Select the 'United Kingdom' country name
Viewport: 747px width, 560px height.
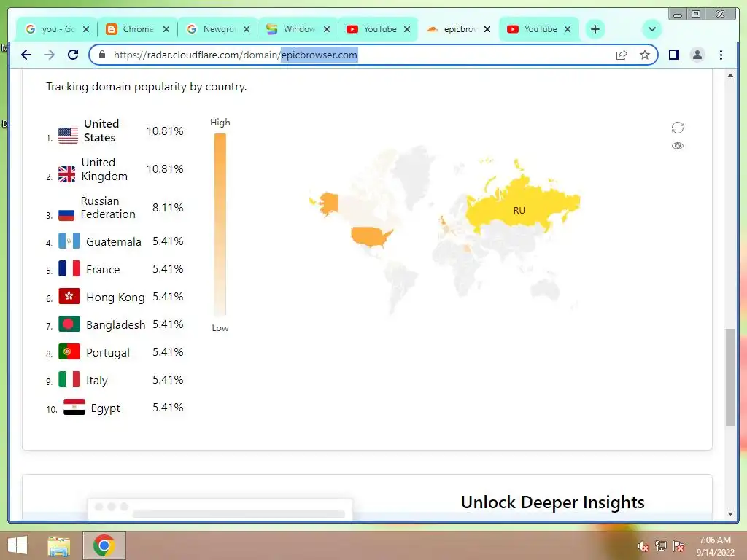(104, 169)
